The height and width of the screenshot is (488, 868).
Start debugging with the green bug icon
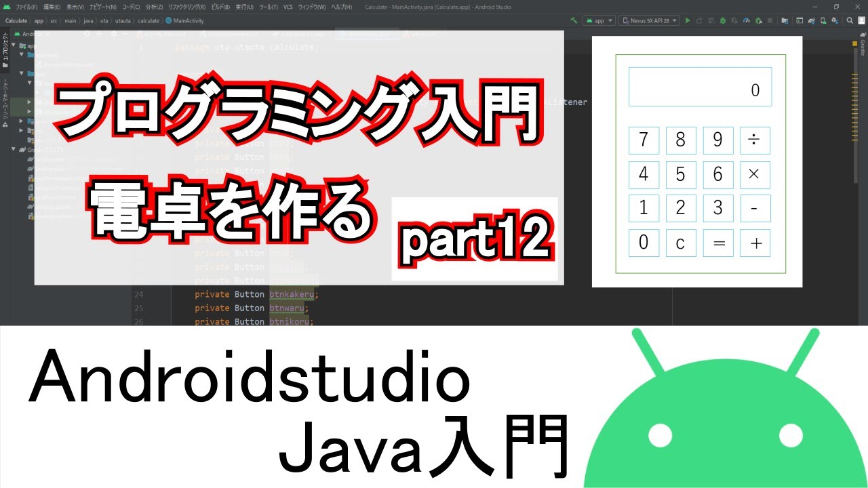coord(723,20)
